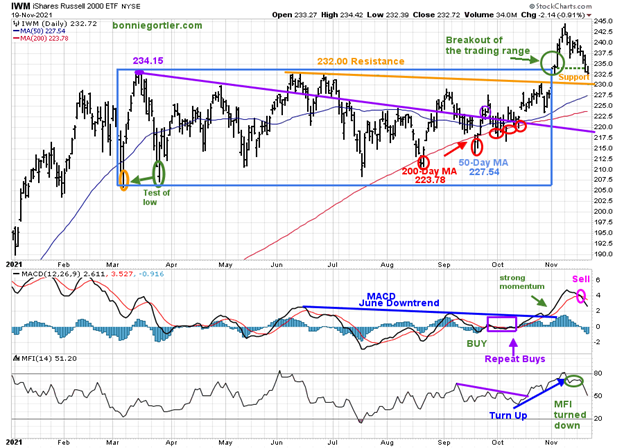Click the orange oval at March low

coord(123,179)
